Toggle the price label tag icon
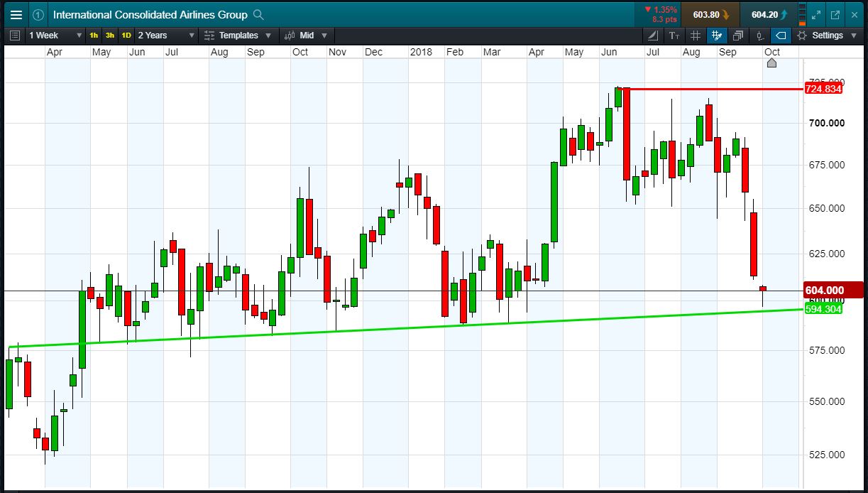This screenshot has height=493, width=868. 781,36
